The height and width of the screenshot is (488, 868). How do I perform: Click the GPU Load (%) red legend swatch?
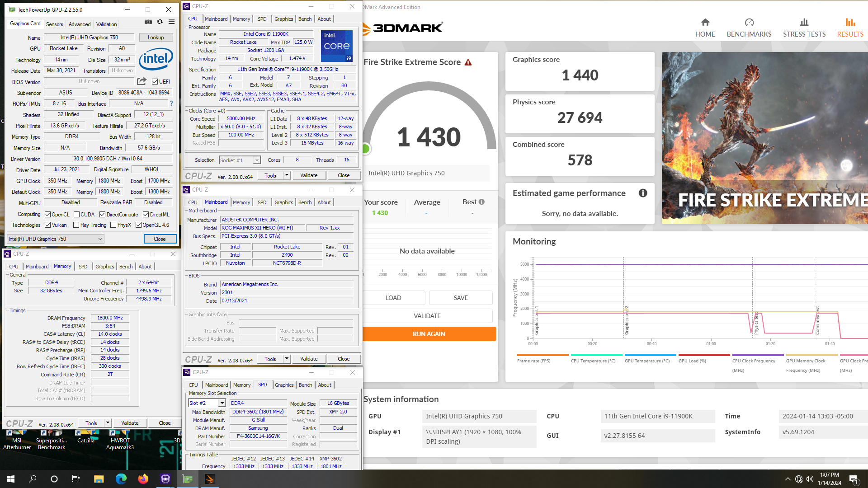click(x=704, y=355)
